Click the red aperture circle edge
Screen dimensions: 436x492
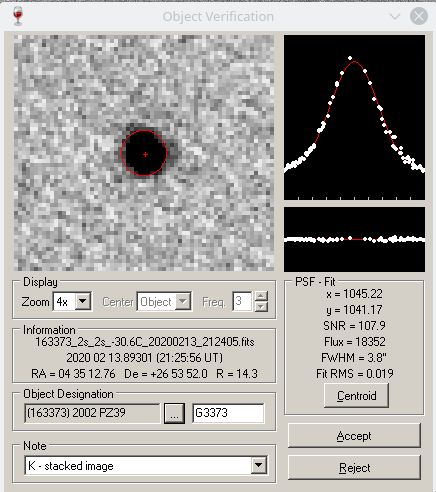[166, 153]
